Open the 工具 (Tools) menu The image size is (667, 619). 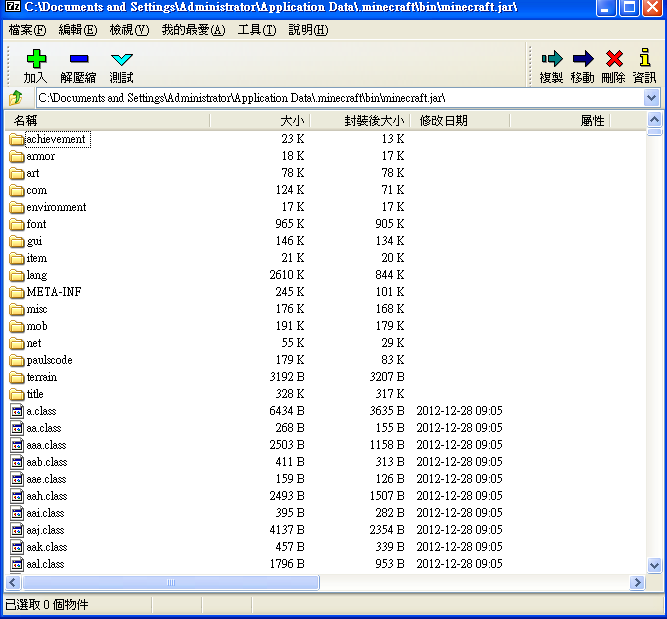[256, 30]
